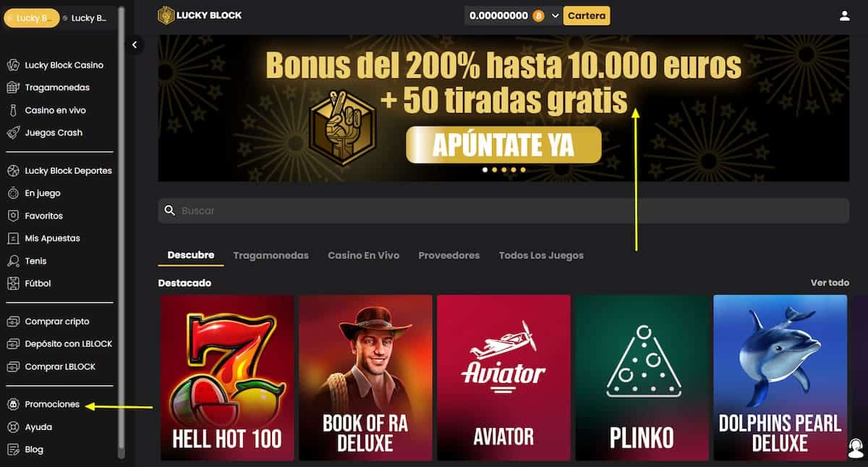The width and height of the screenshot is (868, 467).
Task: Select the third banner carousel dot
Action: (504, 169)
